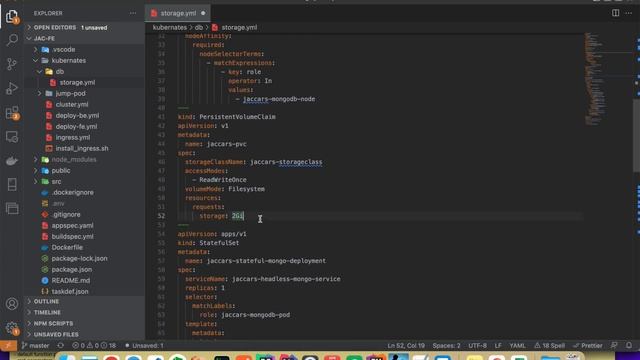Select the storage.yml editor tab

pyautogui.click(x=178, y=13)
